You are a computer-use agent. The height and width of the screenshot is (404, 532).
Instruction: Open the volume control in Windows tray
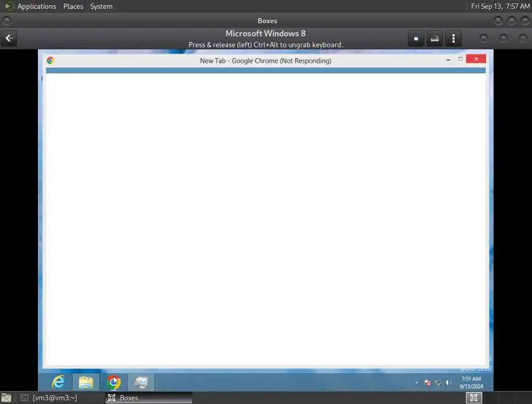tap(448, 383)
